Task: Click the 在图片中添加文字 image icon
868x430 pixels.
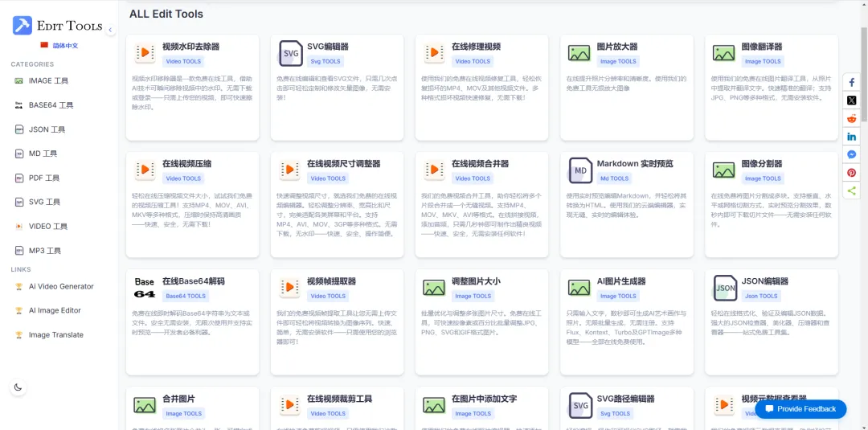Action: pyautogui.click(x=434, y=404)
